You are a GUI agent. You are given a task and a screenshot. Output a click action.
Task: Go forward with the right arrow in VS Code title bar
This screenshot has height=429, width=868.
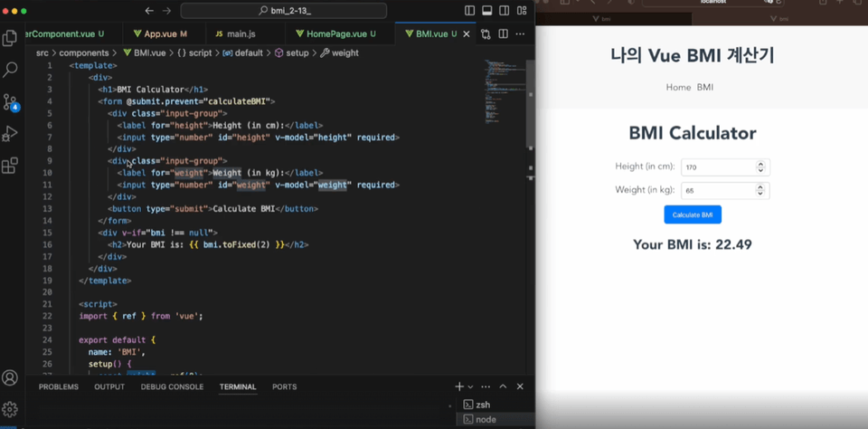pyautogui.click(x=166, y=11)
